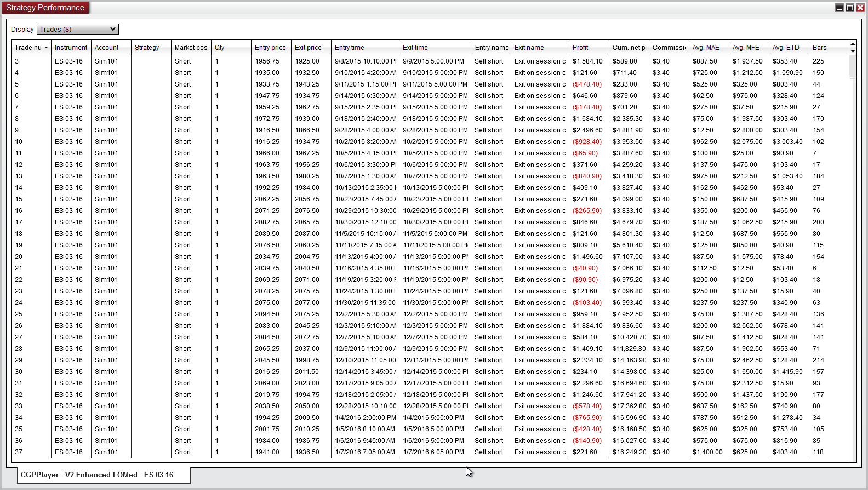Image resolution: width=868 pixels, height=490 pixels.
Task: Click the Bars value 214
Action: pos(818,360)
